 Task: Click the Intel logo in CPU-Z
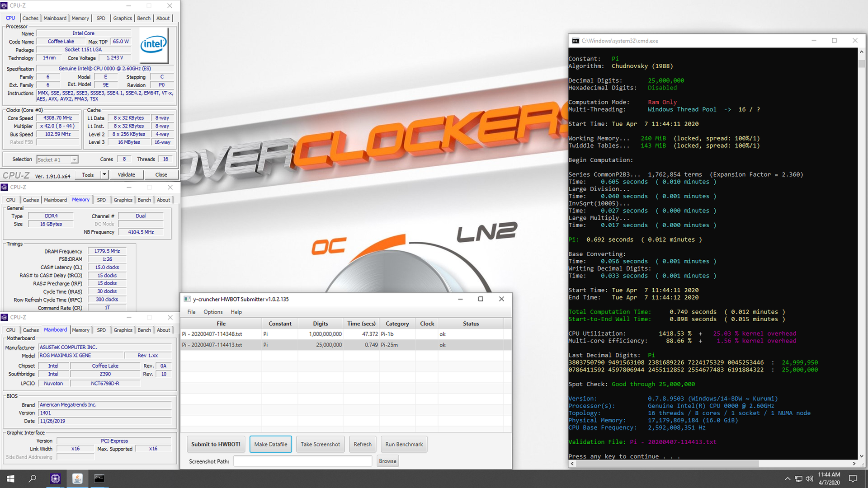click(154, 45)
